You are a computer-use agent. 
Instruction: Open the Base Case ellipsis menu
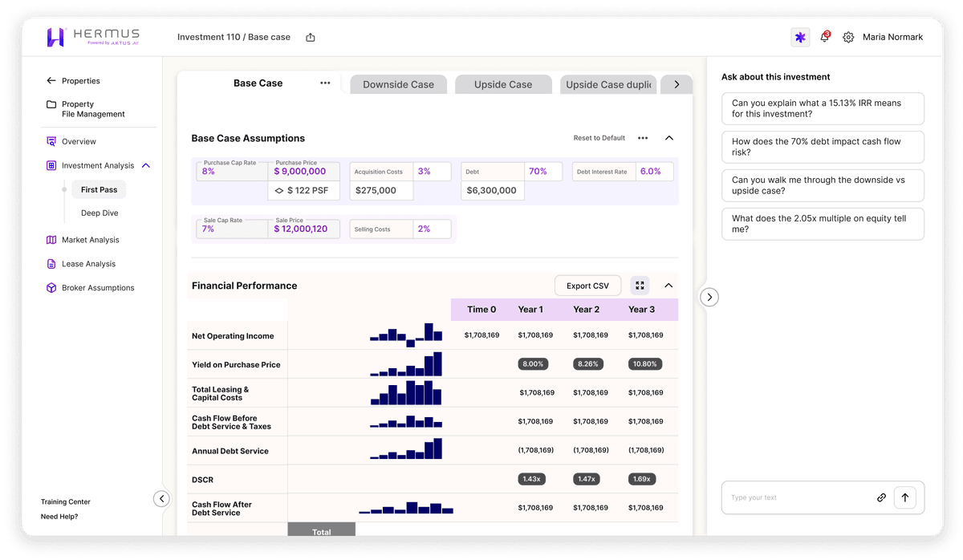[x=324, y=83]
